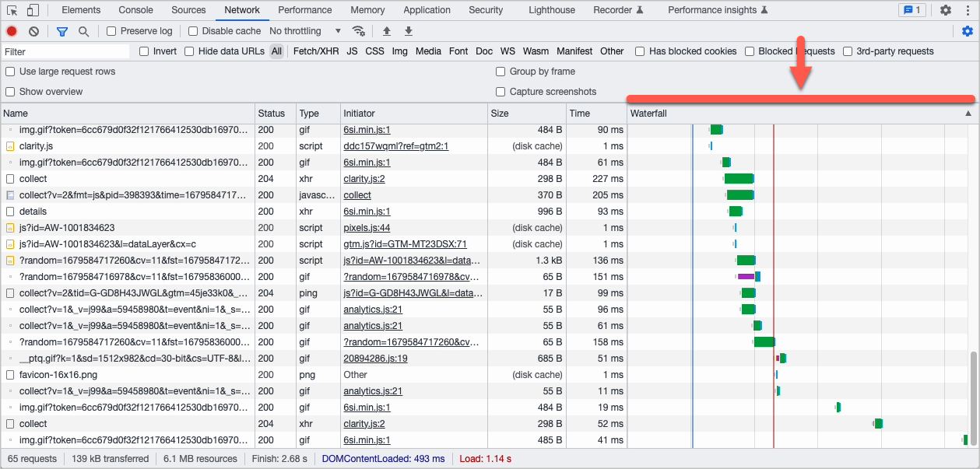Open the Recorder tab
The height and width of the screenshot is (469, 980).
(618, 10)
